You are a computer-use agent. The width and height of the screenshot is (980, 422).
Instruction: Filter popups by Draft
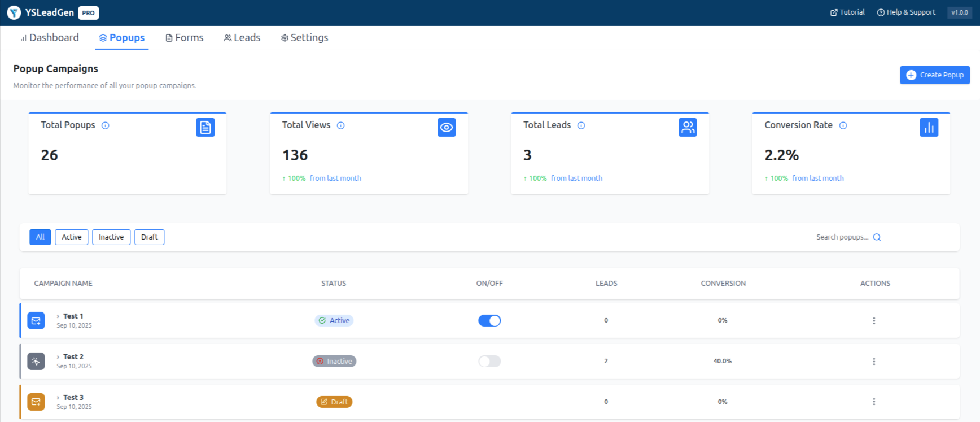coord(150,237)
